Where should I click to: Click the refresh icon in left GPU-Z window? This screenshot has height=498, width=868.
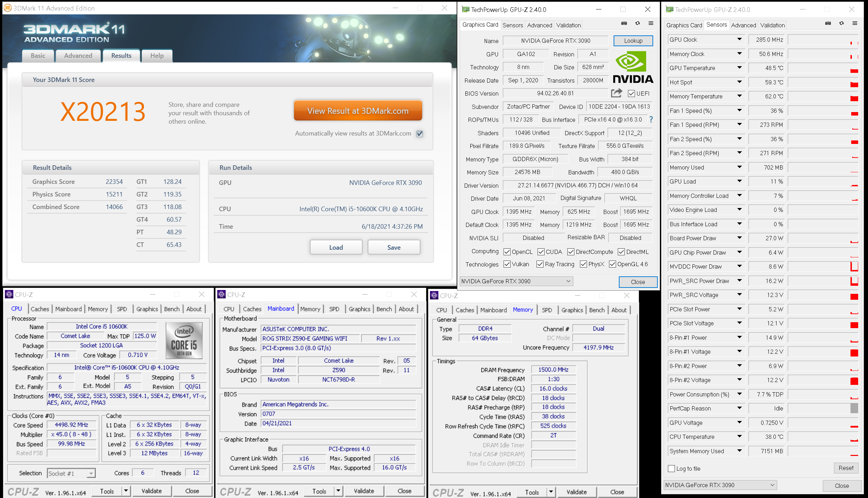tap(637, 23)
